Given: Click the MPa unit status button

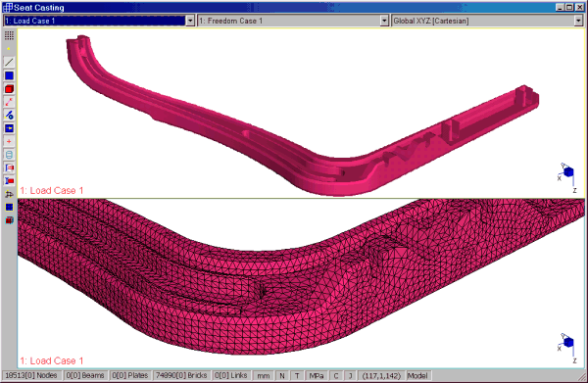Looking at the screenshot, I should pos(317,375).
